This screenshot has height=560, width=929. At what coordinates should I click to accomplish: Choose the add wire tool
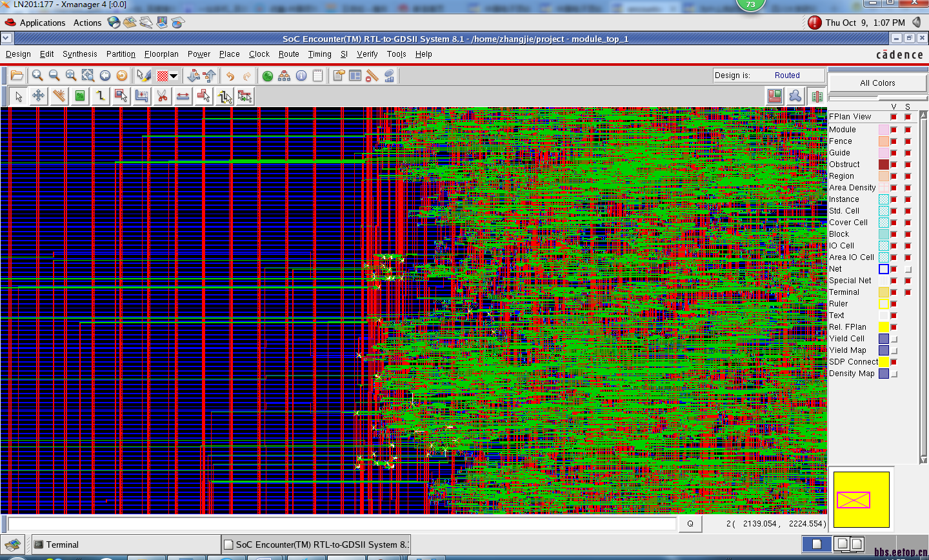(x=101, y=96)
